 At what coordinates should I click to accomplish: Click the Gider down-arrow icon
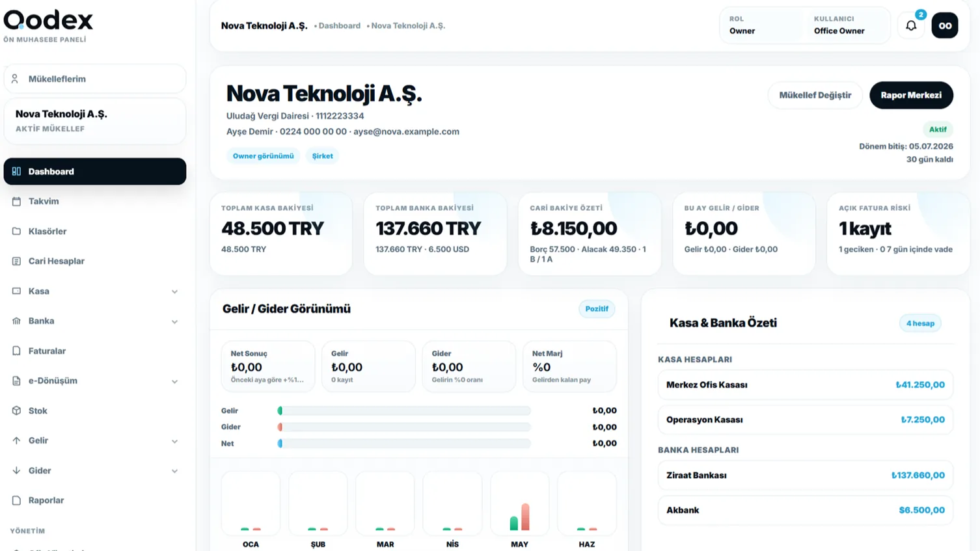tap(16, 471)
